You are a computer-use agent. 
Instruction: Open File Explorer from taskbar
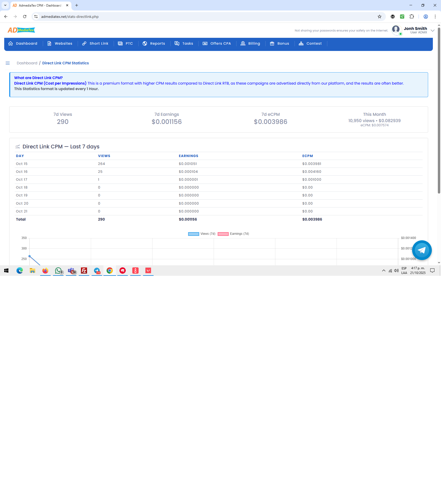tap(32, 271)
